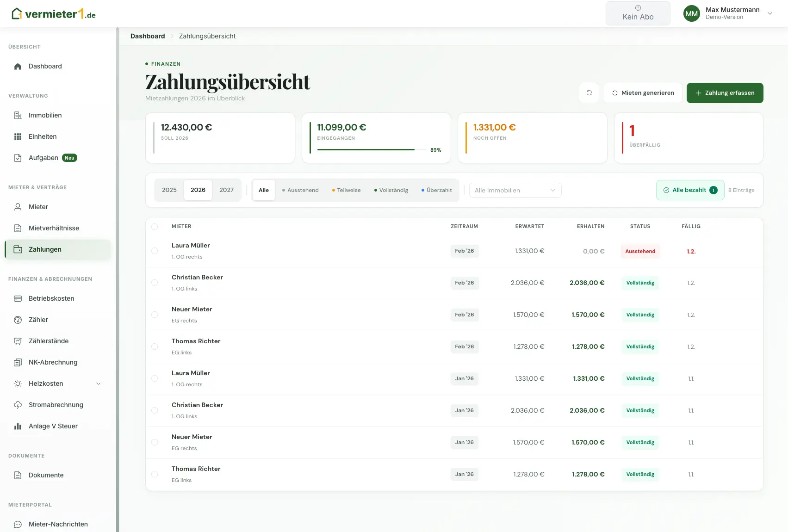The width and height of the screenshot is (788, 532).
Task: Click the Heizkosten sun icon
Action: 18,384
